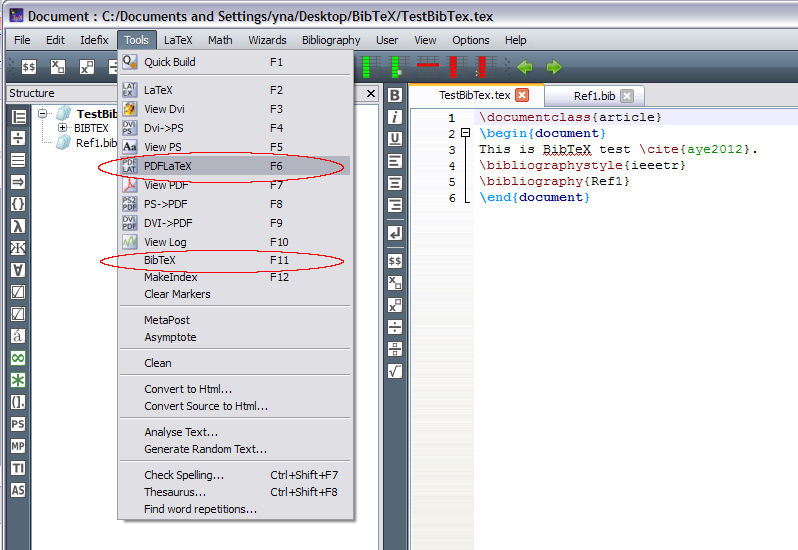
Task: Open the MP (MetaPost) commands icon
Action: [18, 446]
